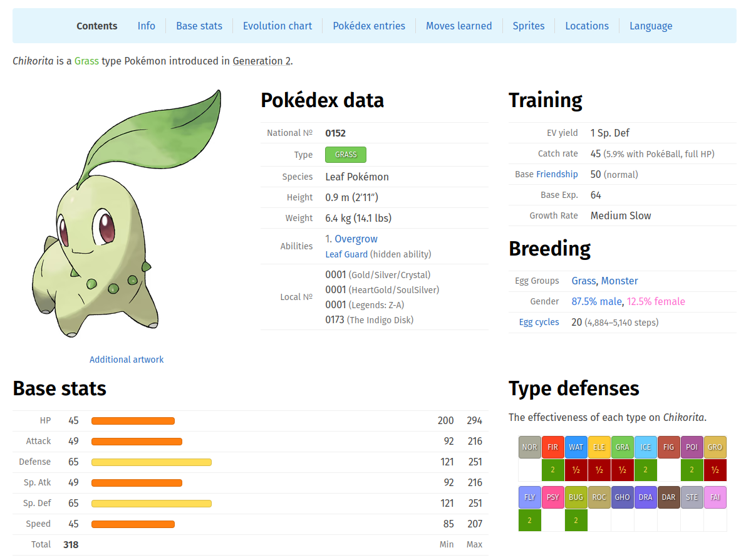Select the FIR type icon in Type defenses

click(x=552, y=447)
